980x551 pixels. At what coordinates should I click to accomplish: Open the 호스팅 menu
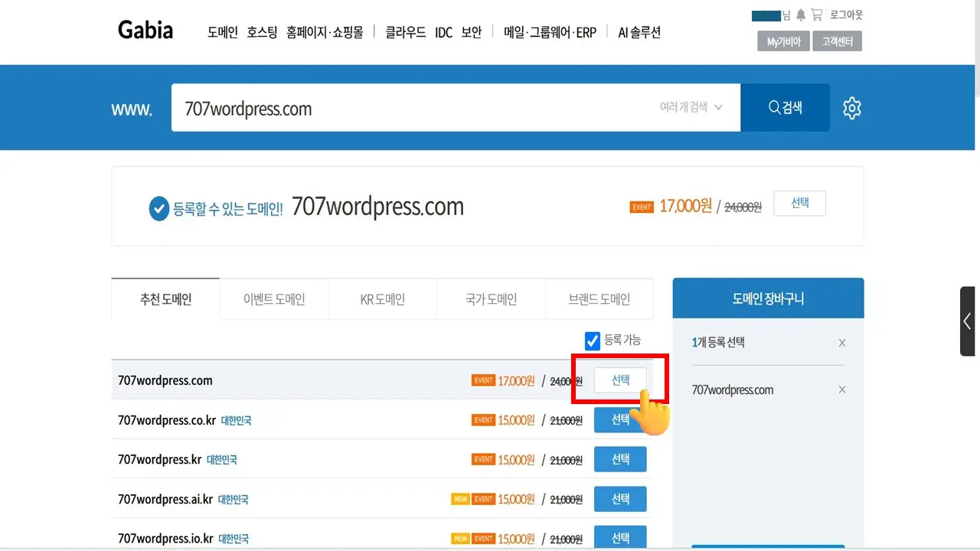(262, 32)
